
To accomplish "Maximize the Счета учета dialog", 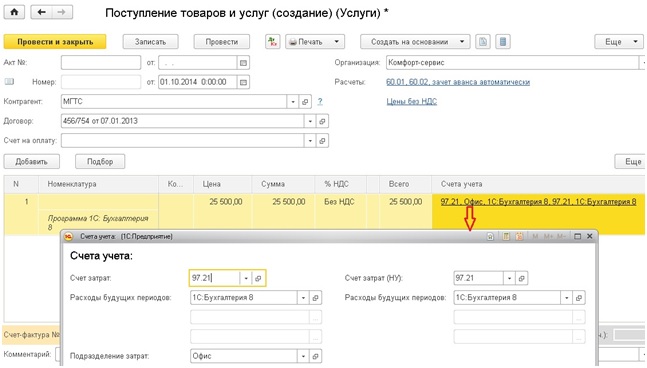I will [578, 236].
